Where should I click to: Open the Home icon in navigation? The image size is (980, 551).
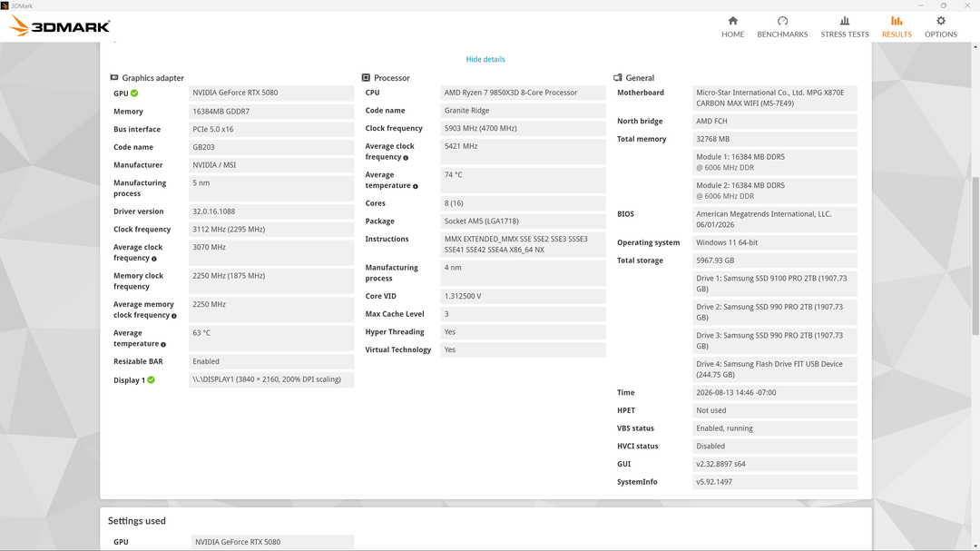point(732,21)
